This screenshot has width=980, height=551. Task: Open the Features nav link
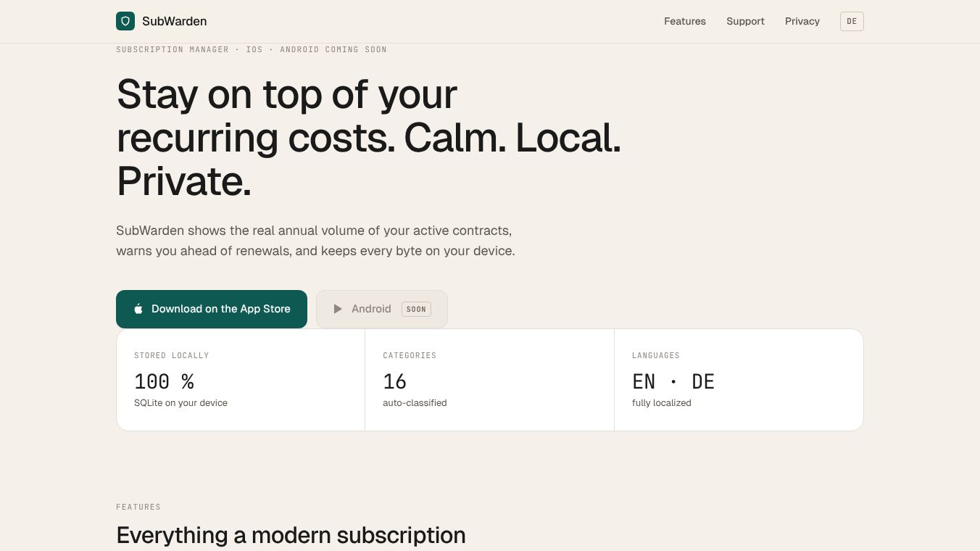[685, 21]
